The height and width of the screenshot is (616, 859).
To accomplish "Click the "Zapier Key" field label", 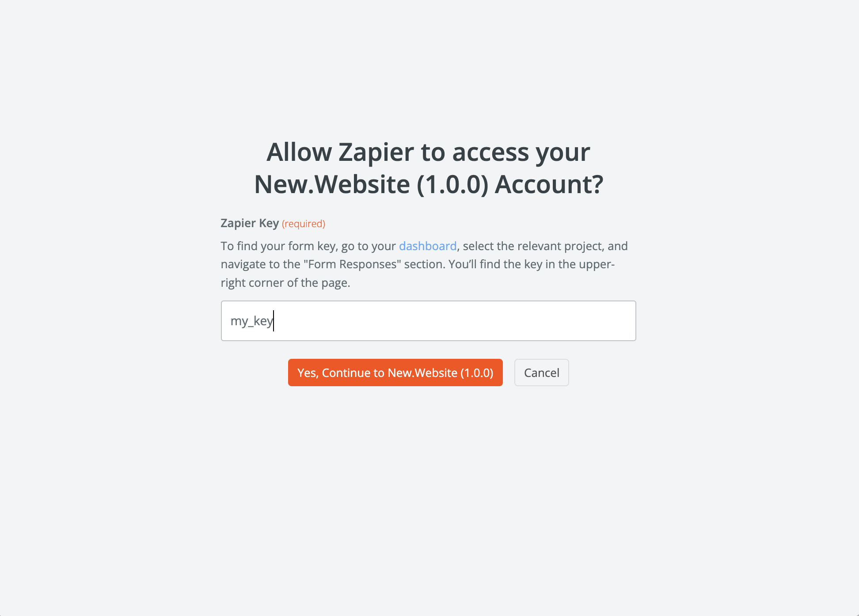I will 250,223.
